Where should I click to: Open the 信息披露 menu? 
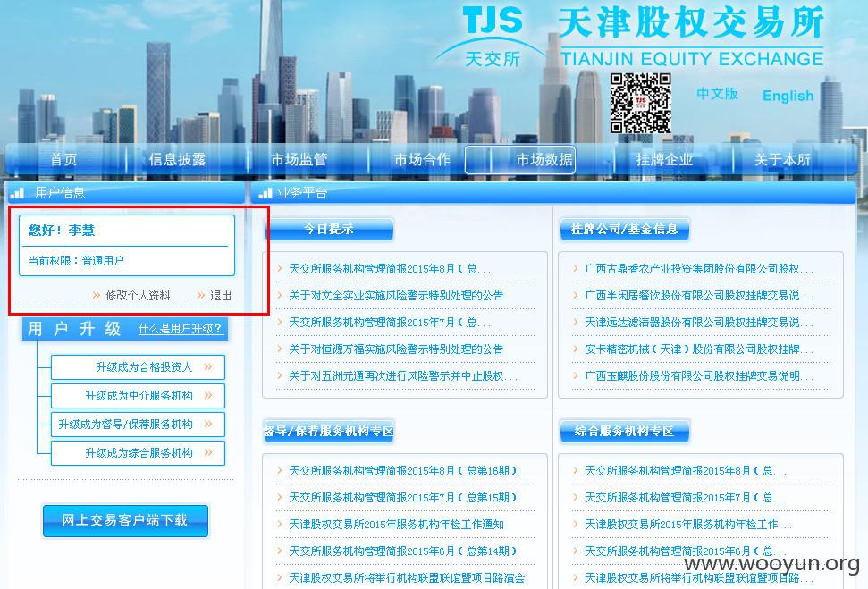(x=177, y=160)
